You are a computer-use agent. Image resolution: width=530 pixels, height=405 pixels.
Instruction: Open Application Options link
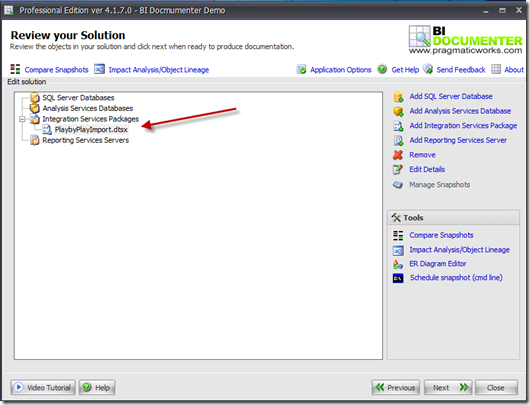click(341, 70)
